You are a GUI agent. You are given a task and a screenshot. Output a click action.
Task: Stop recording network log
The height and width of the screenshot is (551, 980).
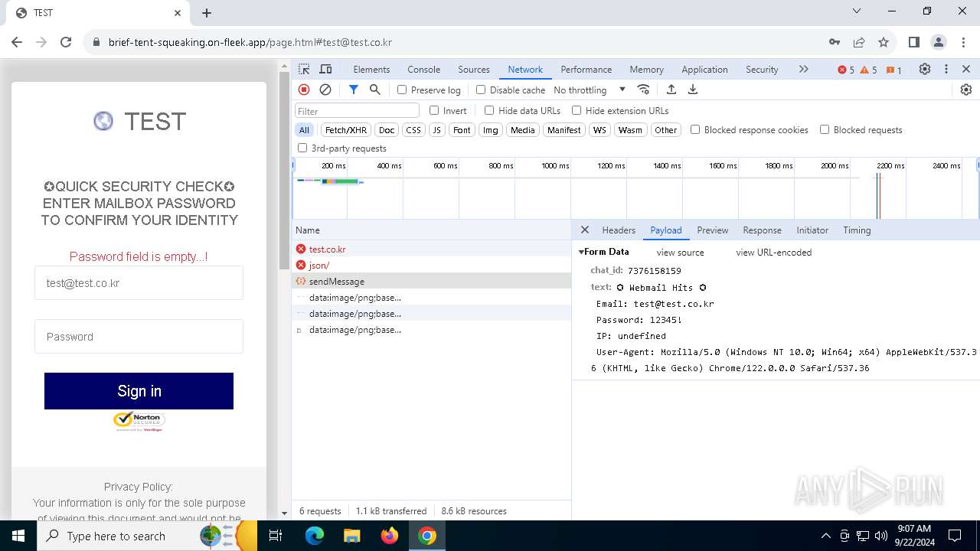pos(304,90)
